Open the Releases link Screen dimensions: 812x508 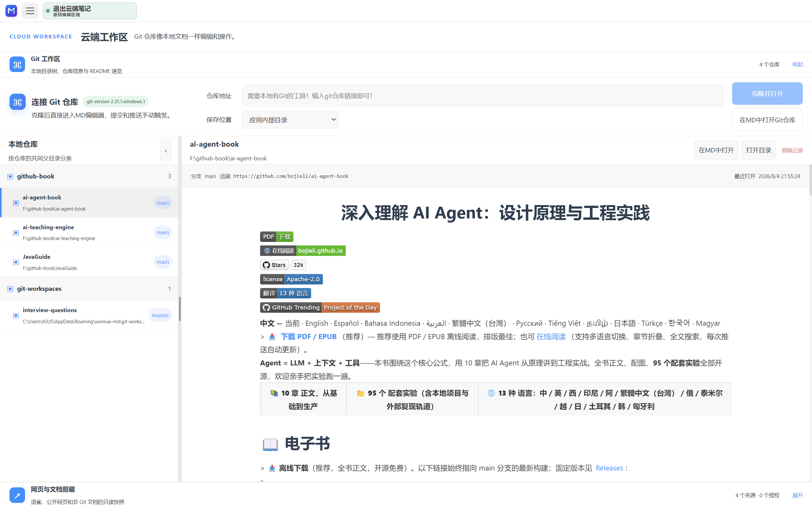click(609, 468)
